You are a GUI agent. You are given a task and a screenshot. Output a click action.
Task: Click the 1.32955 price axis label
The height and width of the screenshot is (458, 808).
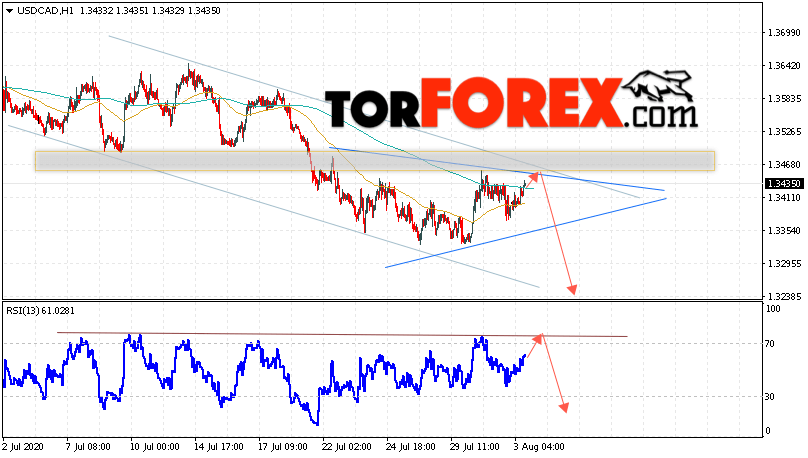coord(784,264)
